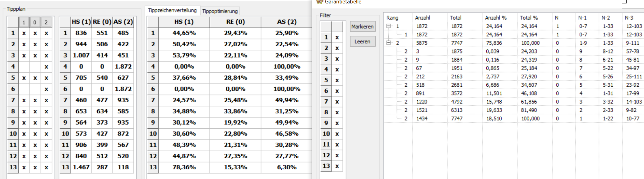Select the Tippzeichenverteilung tab

172,10
